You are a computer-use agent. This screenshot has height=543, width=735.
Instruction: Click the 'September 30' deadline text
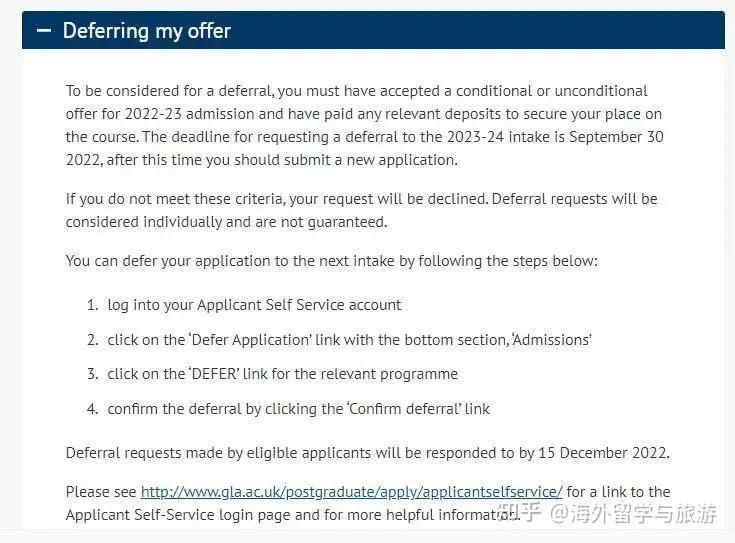(616, 137)
